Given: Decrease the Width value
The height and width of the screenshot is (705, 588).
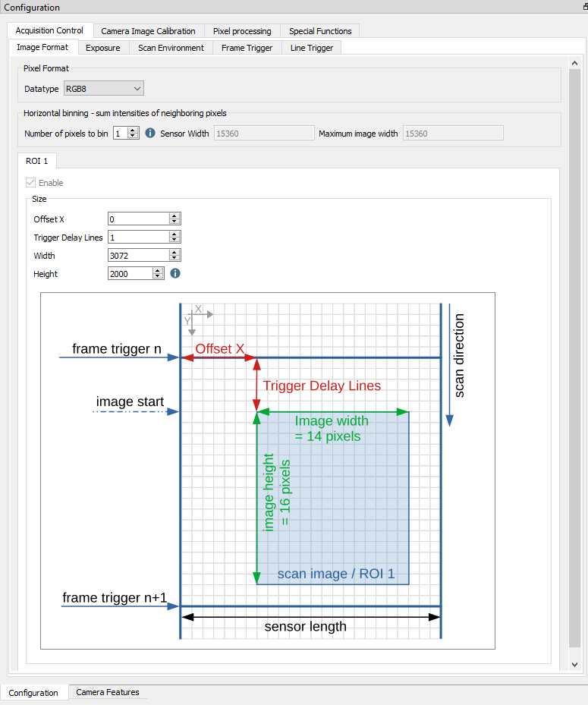Looking at the screenshot, I should point(175,258).
